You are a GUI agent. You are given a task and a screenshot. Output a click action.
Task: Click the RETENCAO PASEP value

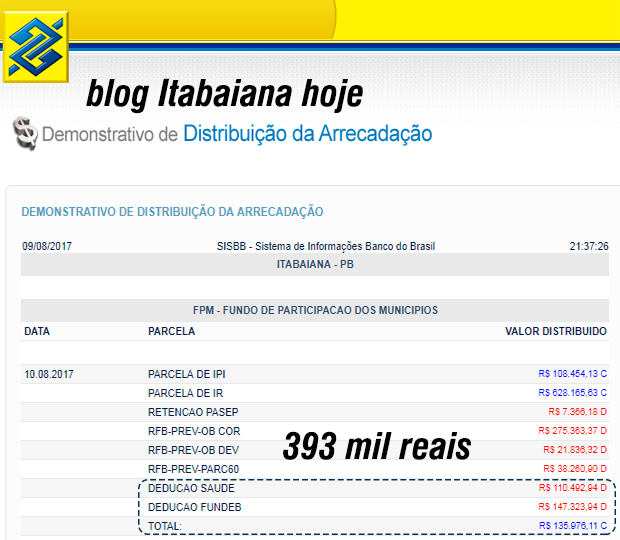pyautogui.click(x=577, y=412)
